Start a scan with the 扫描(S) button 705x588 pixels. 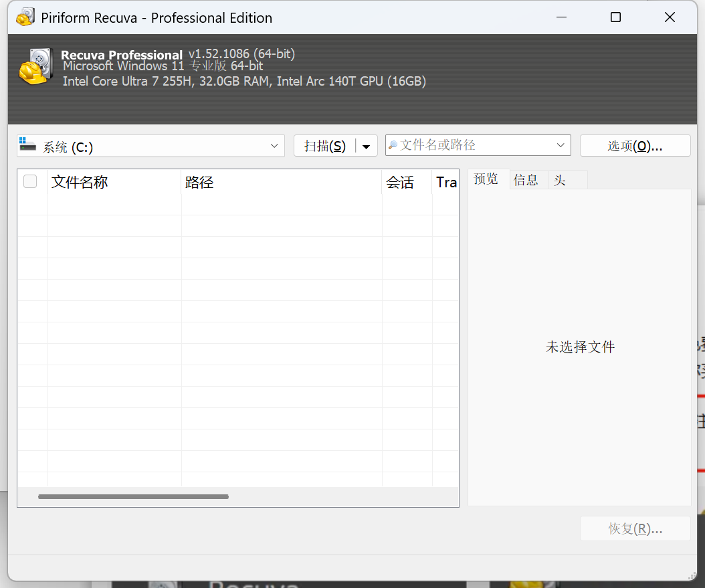(325, 146)
